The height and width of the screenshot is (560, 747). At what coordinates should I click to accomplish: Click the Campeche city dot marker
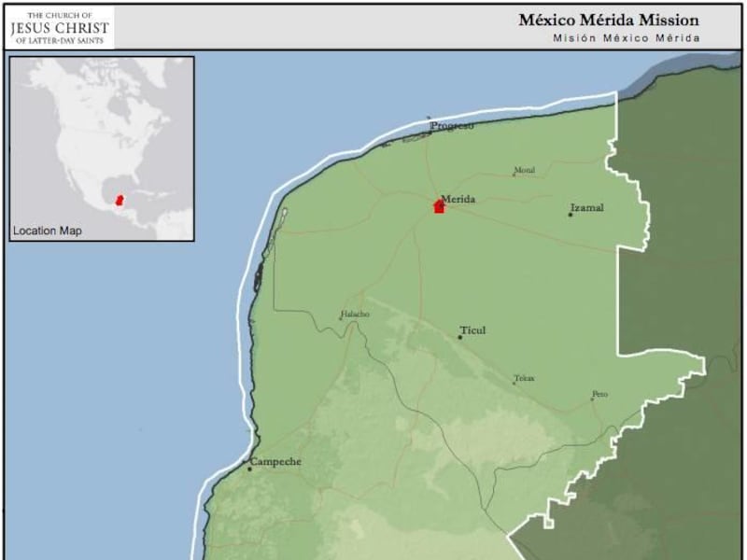coord(249,469)
